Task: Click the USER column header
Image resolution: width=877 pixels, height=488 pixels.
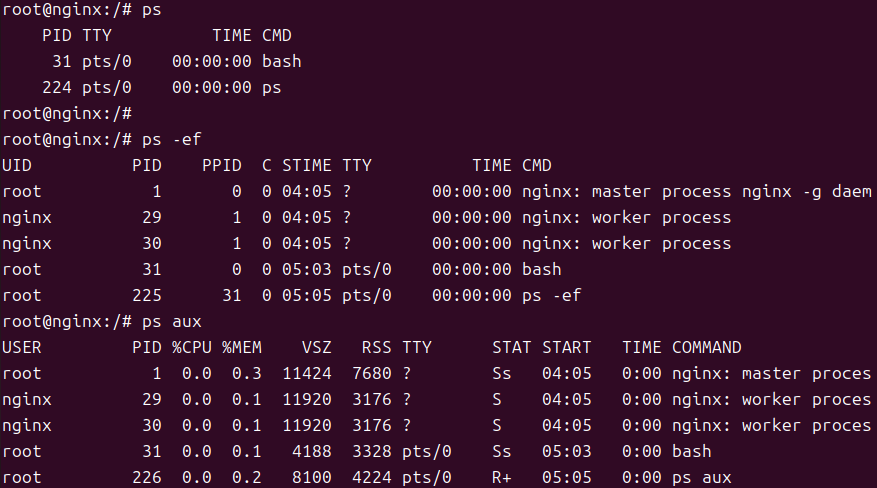Action: click(x=22, y=348)
